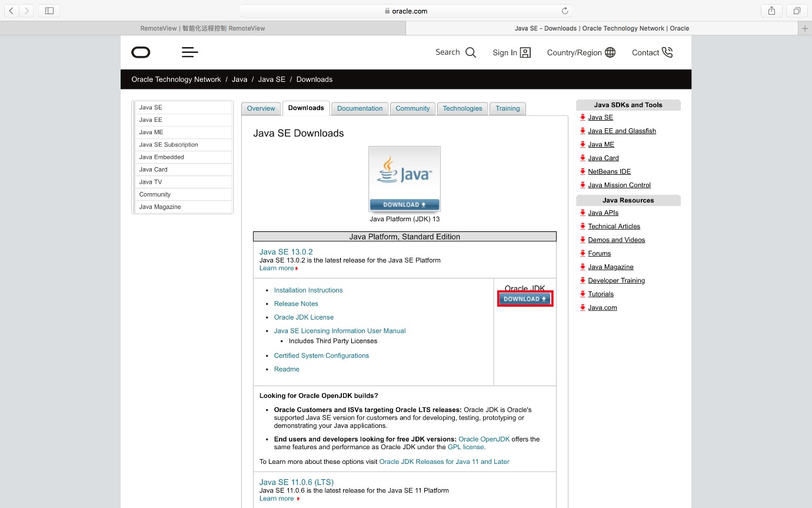Image resolution: width=812 pixels, height=508 pixels.
Task: Open the Oracle JDK License link
Action: click(x=304, y=317)
